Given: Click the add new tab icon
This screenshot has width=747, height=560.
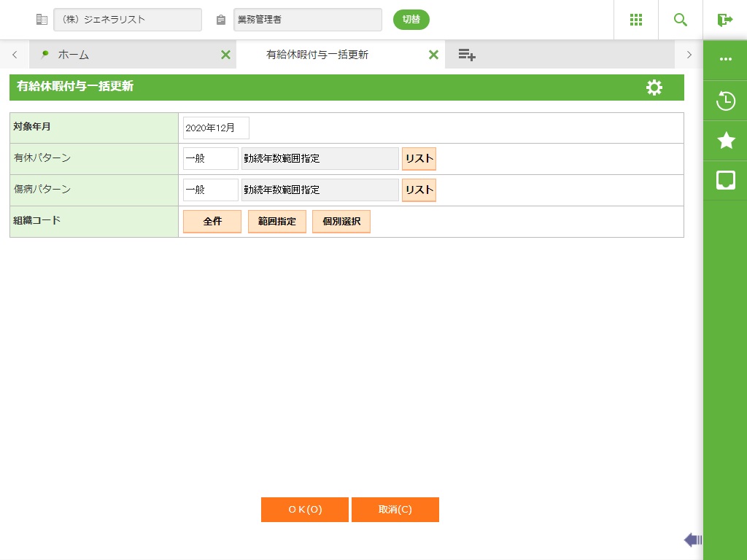Looking at the screenshot, I should (467, 55).
